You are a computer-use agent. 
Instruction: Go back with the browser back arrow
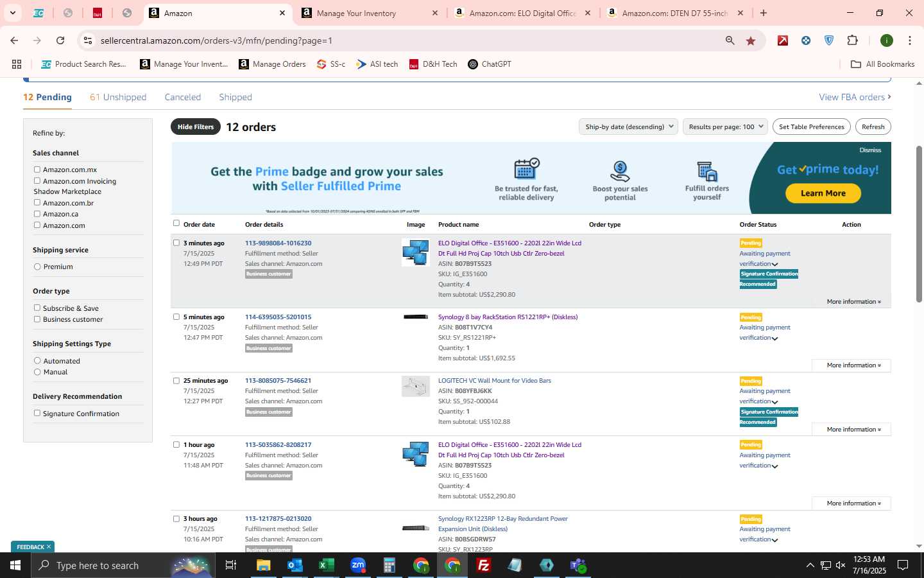coord(14,40)
